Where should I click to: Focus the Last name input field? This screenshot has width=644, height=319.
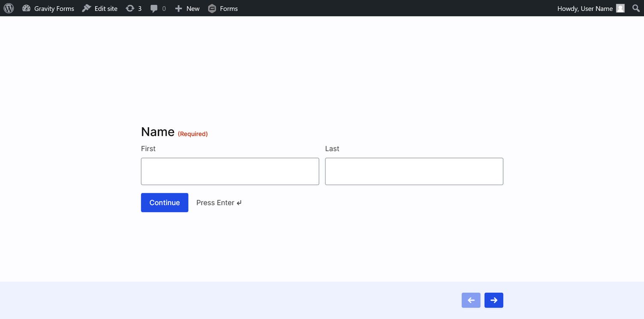point(414,171)
